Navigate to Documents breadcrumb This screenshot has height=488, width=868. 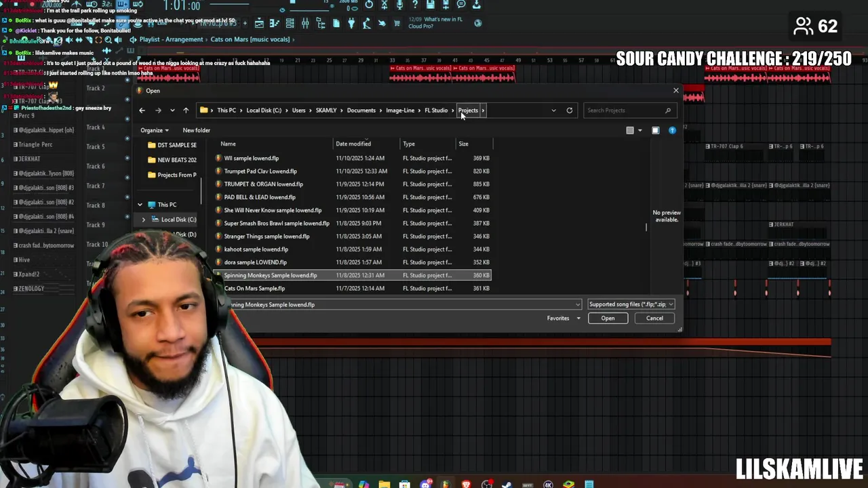click(x=361, y=110)
